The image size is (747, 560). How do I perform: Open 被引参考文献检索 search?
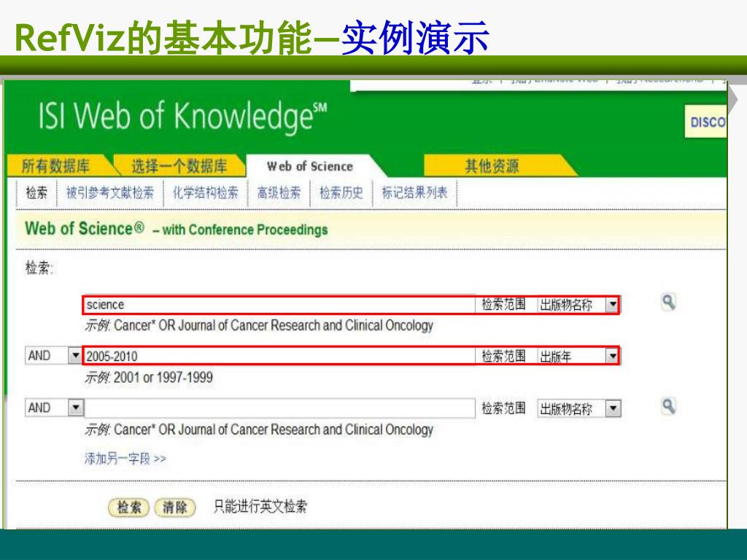click(x=110, y=192)
